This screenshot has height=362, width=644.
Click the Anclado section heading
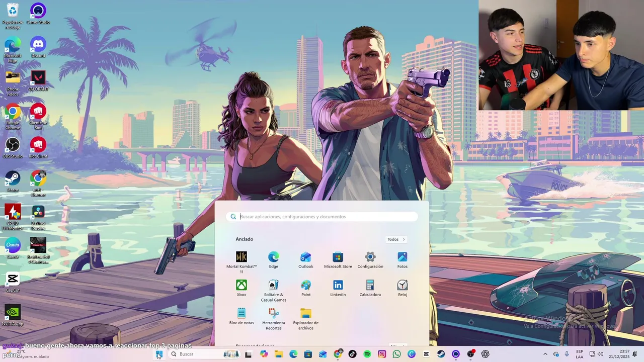245,239
